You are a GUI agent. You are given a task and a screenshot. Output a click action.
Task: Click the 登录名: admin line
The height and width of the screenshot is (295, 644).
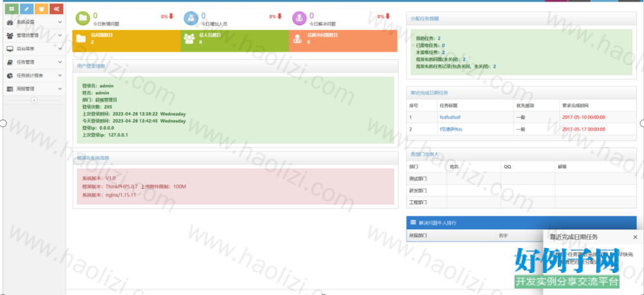[97, 86]
